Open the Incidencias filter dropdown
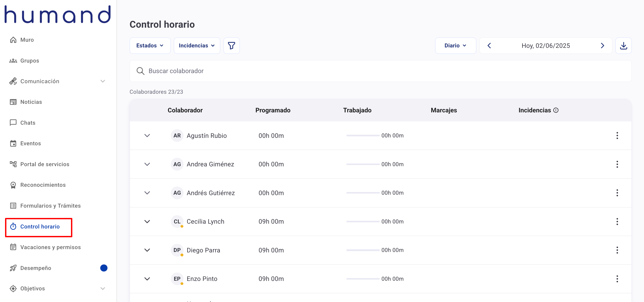644x302 pixels. click(x=197, y=46)
